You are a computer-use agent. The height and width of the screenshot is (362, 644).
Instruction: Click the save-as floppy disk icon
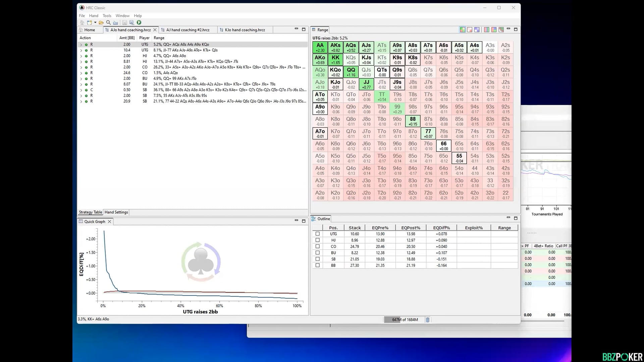coord(131,22)
